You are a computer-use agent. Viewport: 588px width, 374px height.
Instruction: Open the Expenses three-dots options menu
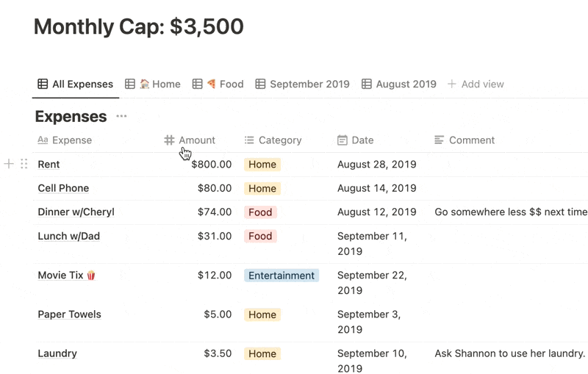coord(121,116)
